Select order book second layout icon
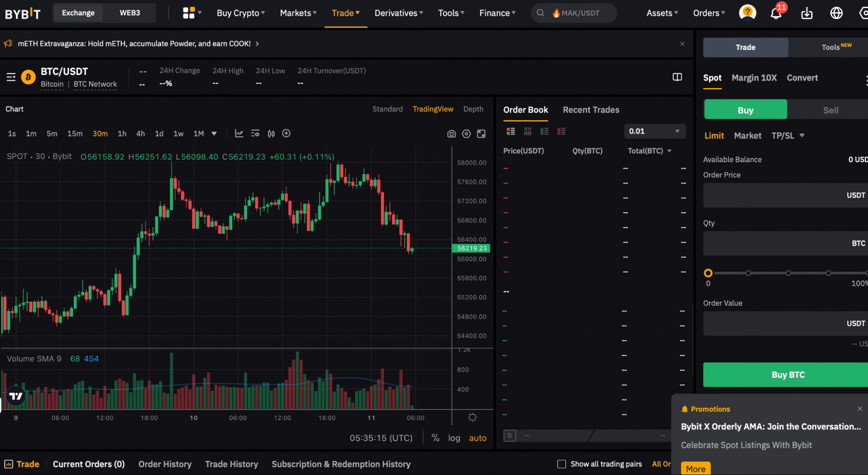 pyautogui.click(x=528, y=131)
